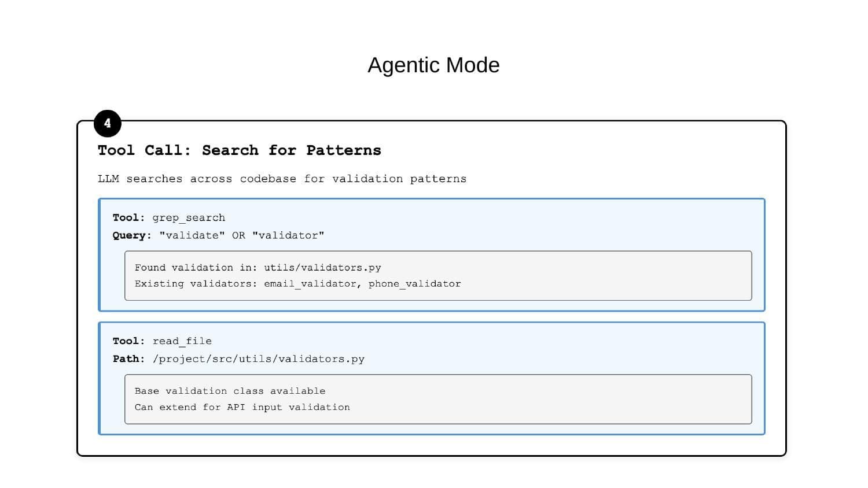
Task: Click the "Base validation class available" line
Action: 230,391
